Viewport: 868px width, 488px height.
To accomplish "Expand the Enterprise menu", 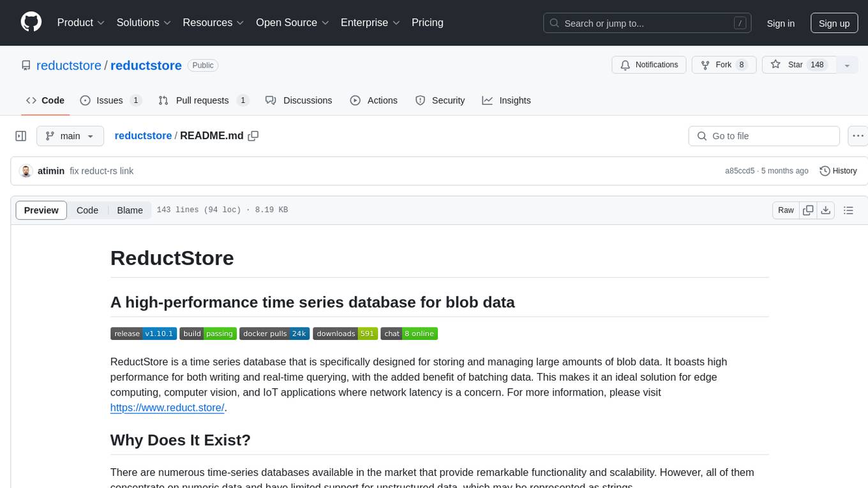I will click(x=370, y=22).
